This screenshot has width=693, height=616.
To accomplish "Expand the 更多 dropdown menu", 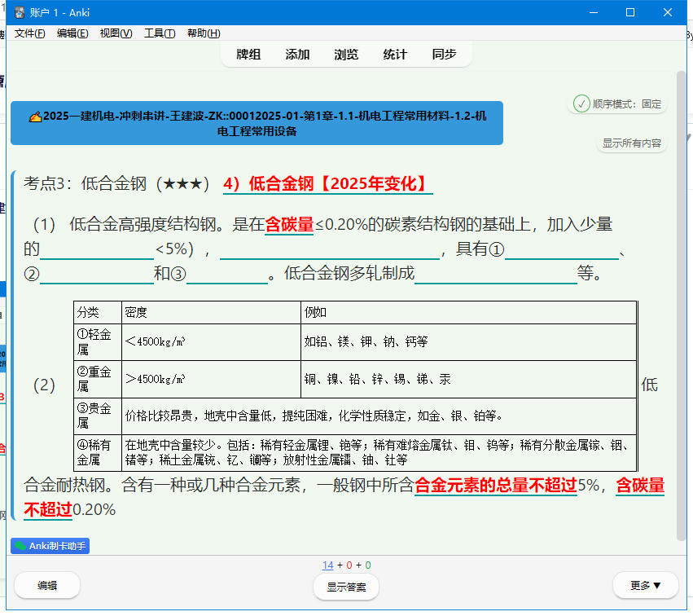I will (645, 585).
